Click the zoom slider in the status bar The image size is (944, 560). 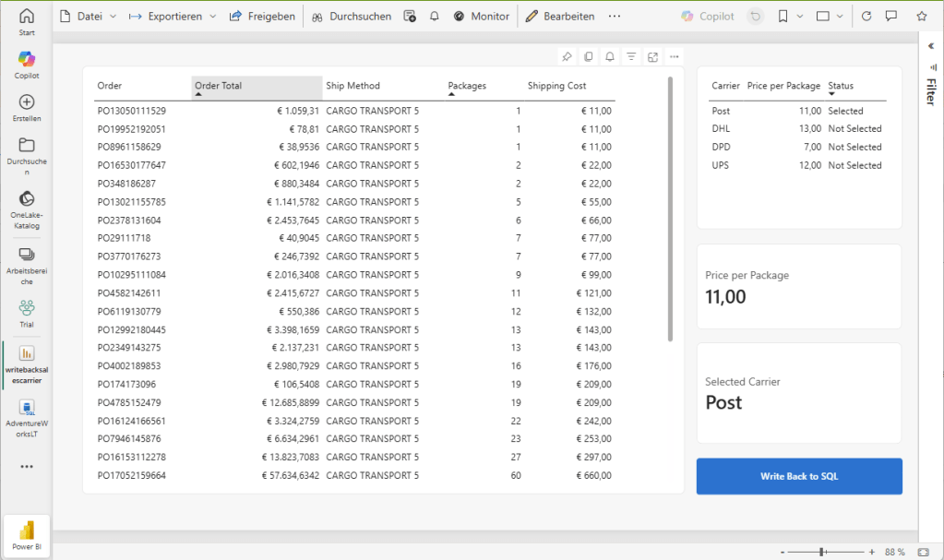click(x=822, y=552)
